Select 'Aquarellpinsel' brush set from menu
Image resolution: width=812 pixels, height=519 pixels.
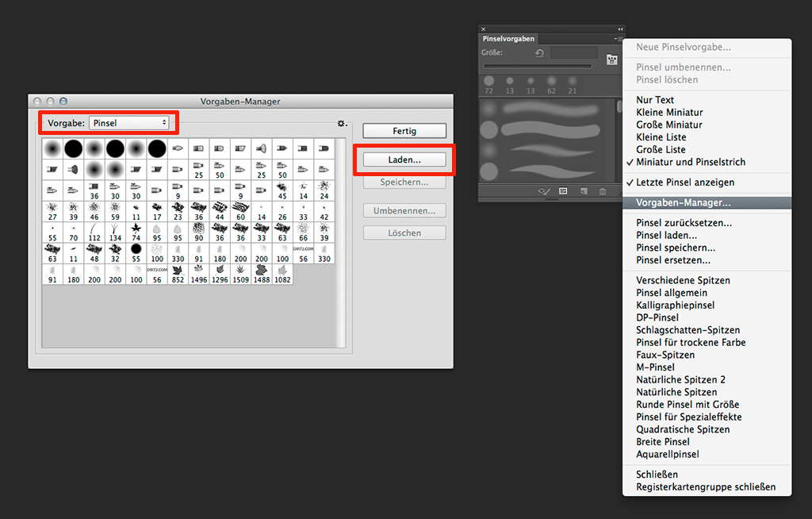coord(668,454)
